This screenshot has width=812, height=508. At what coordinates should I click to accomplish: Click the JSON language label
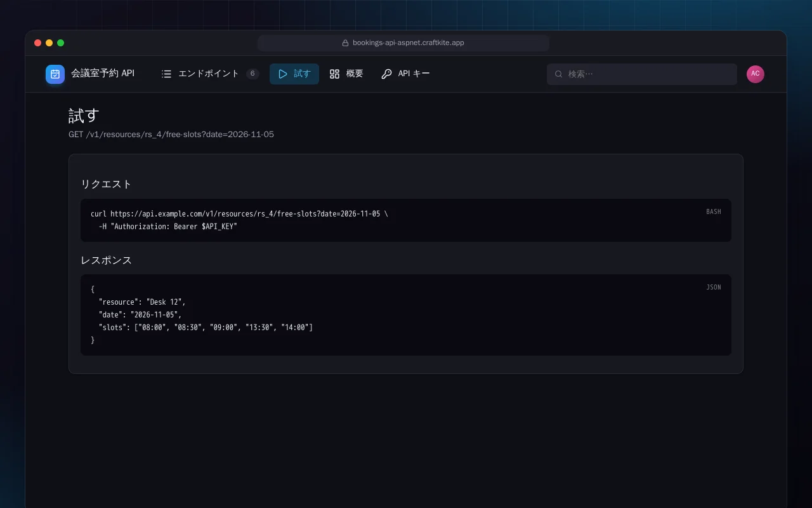(x=714, y=287)
